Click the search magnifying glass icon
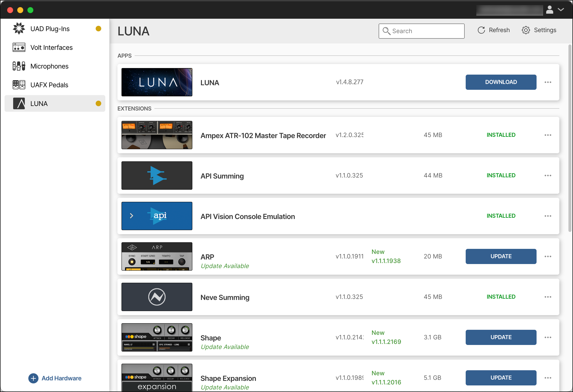Screen dimensions: 573x392 [x=386, y=31]
